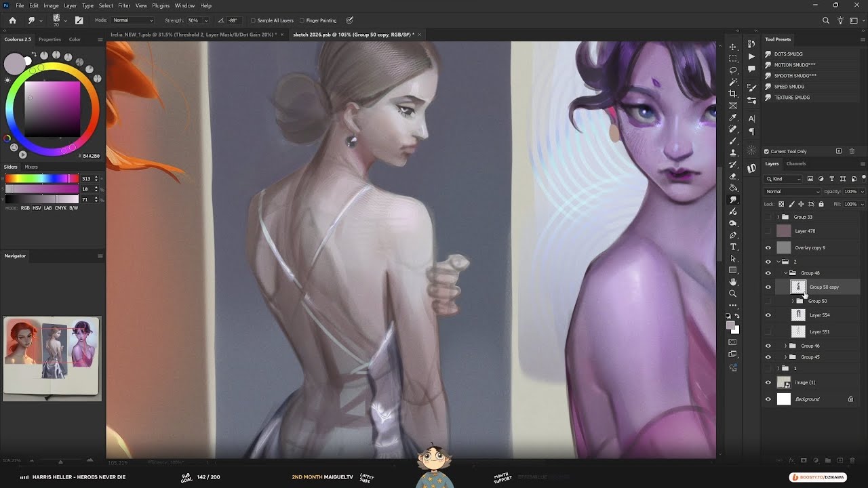Switch to the Channels tab
This screenshot has height=488, width=868.
[x=796, y=163]
